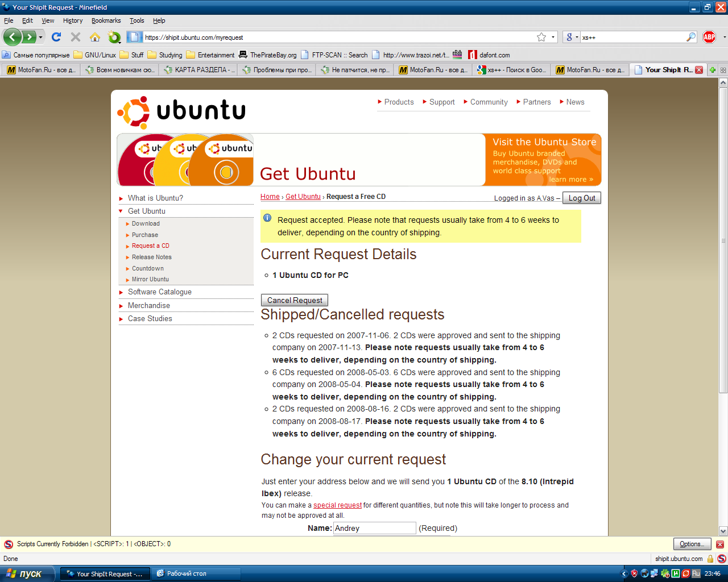Open the Bookmarks menu
The height and width of the screenshot is (582, 728).
pos(106,20)
